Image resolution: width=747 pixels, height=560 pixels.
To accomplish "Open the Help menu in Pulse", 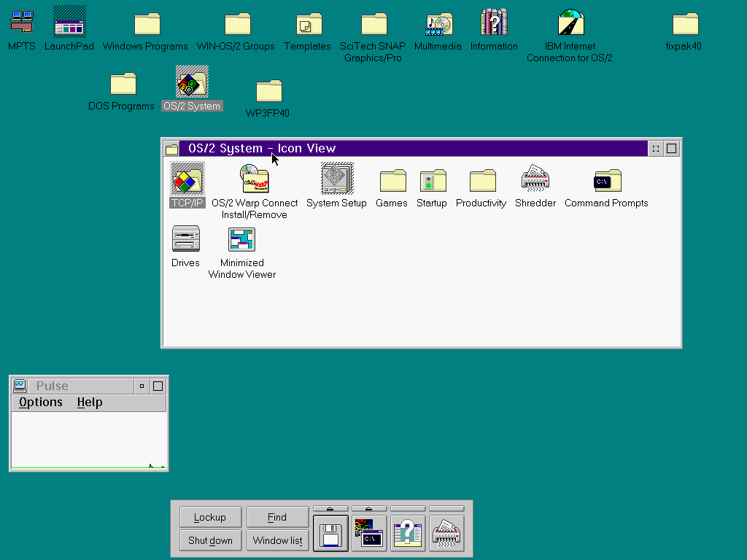I will tap(90, 402).
